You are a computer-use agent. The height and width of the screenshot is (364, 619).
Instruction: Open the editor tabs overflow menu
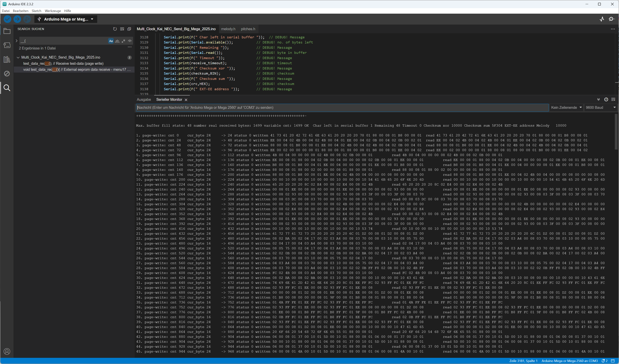pos(613,29)
